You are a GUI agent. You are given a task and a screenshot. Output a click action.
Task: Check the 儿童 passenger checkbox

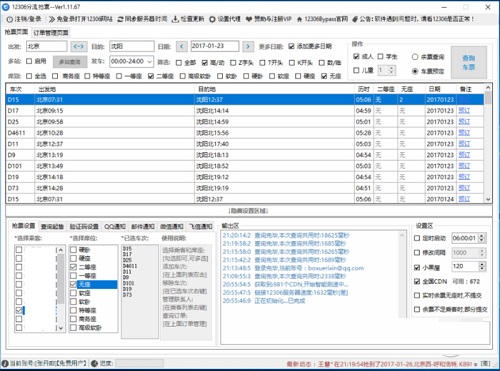click(356, 70)
